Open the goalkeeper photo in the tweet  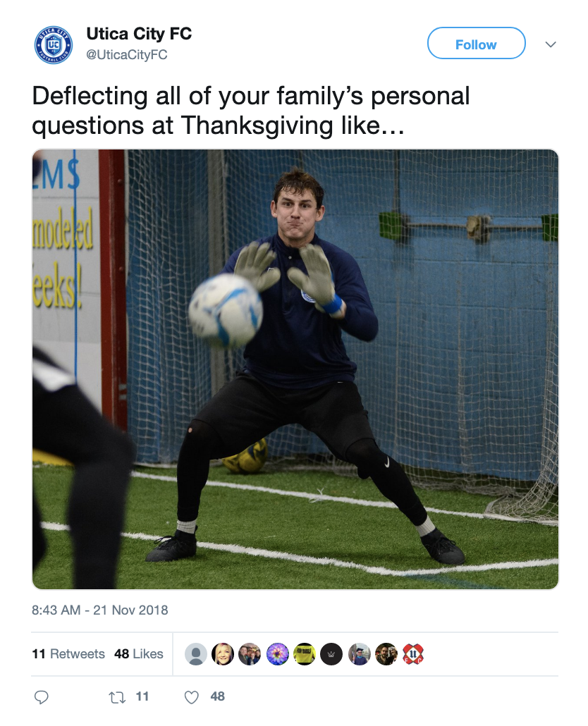point(295,369)
